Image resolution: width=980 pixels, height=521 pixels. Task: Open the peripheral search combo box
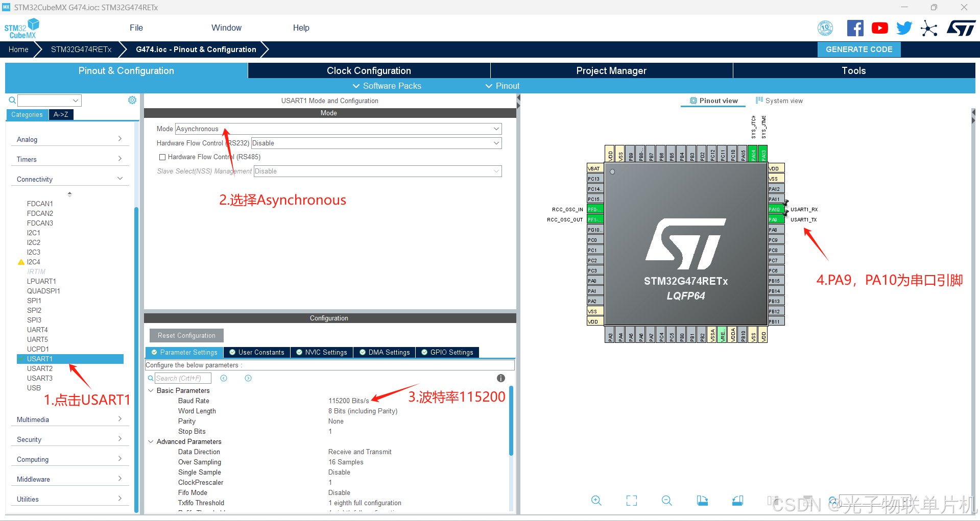[50, 101]
